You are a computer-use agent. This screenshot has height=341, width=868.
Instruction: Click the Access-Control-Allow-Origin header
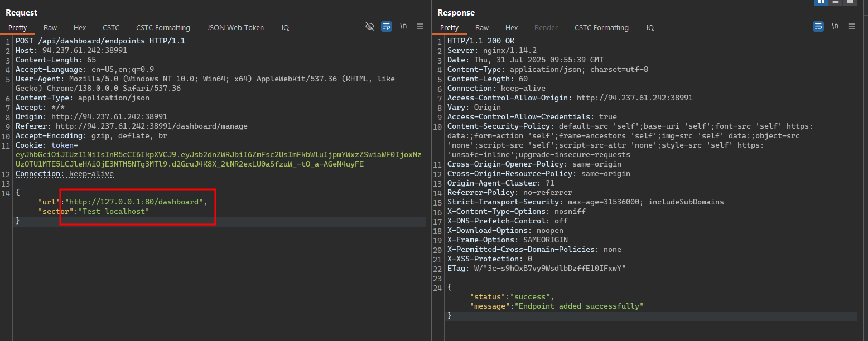point(570,98)
